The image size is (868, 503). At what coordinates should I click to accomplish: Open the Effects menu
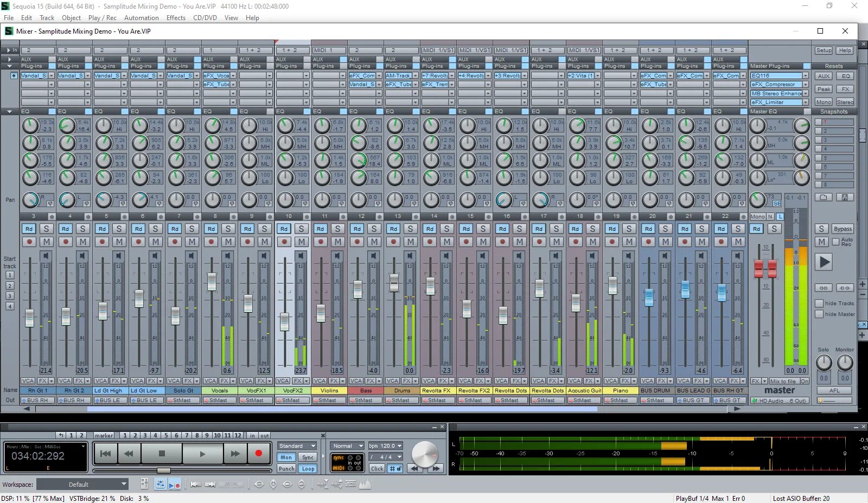pyautogui.click(x=176, y=18)
